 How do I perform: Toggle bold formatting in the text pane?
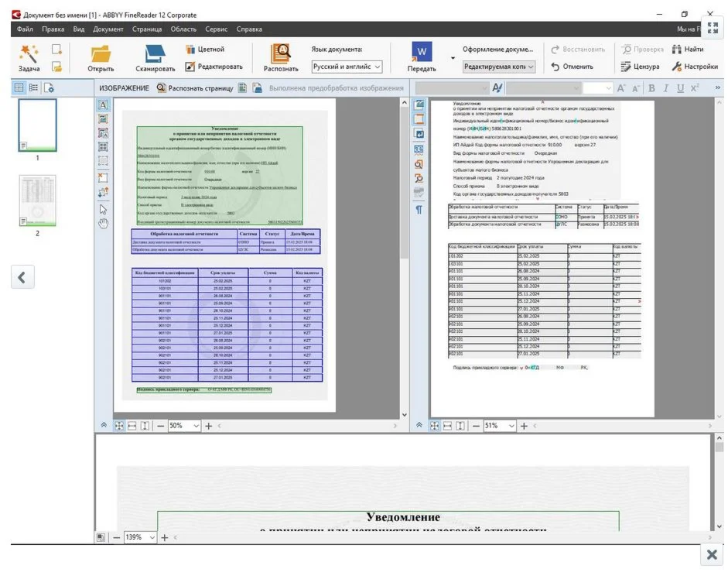(x=652, y=87)
